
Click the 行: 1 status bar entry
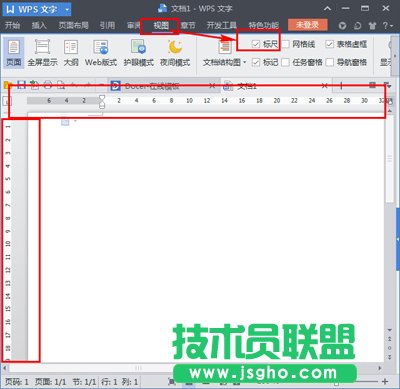[109, 382]
